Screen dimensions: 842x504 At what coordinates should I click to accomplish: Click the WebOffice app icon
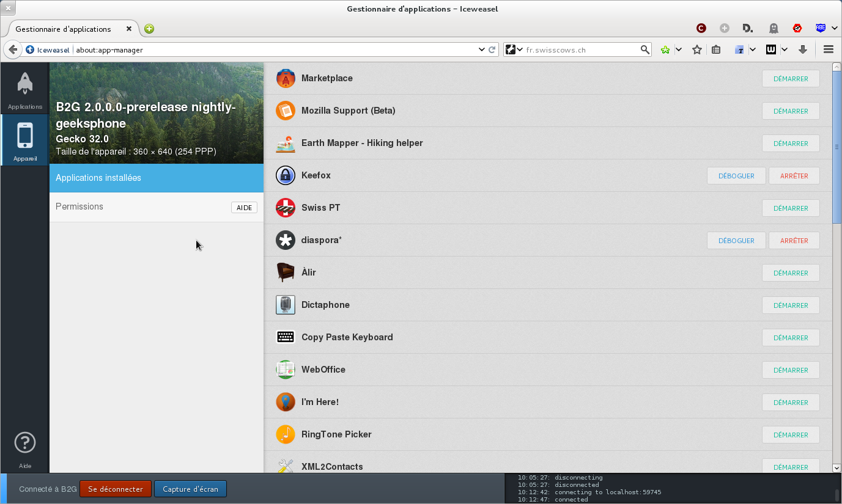[286, 370]
